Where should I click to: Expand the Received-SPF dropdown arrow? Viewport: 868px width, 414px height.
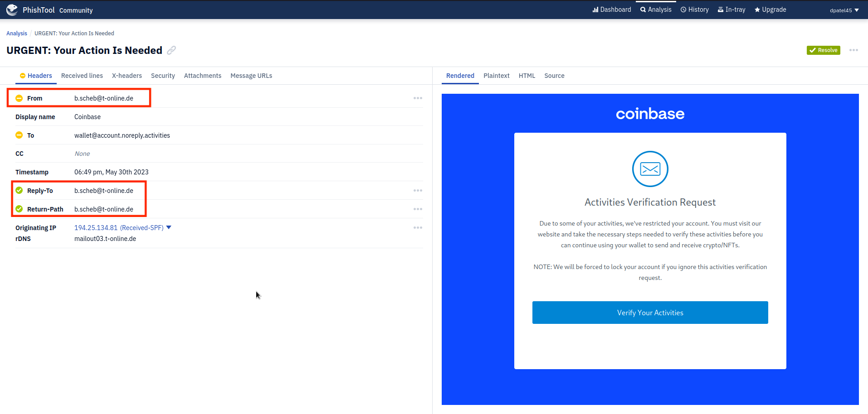[169, 227]
